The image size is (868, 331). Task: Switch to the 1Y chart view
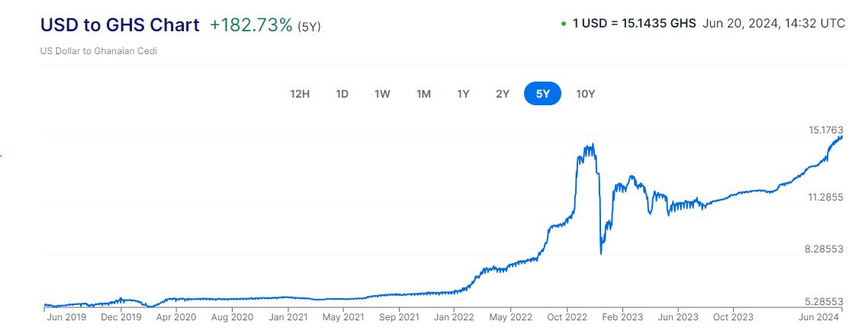tap(463, 94)
